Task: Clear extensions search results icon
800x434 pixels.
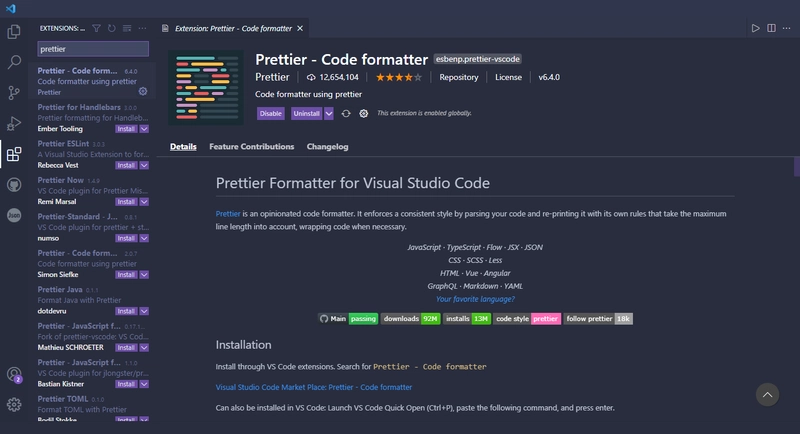Action: pyautogui.click(x=127, y=29)
